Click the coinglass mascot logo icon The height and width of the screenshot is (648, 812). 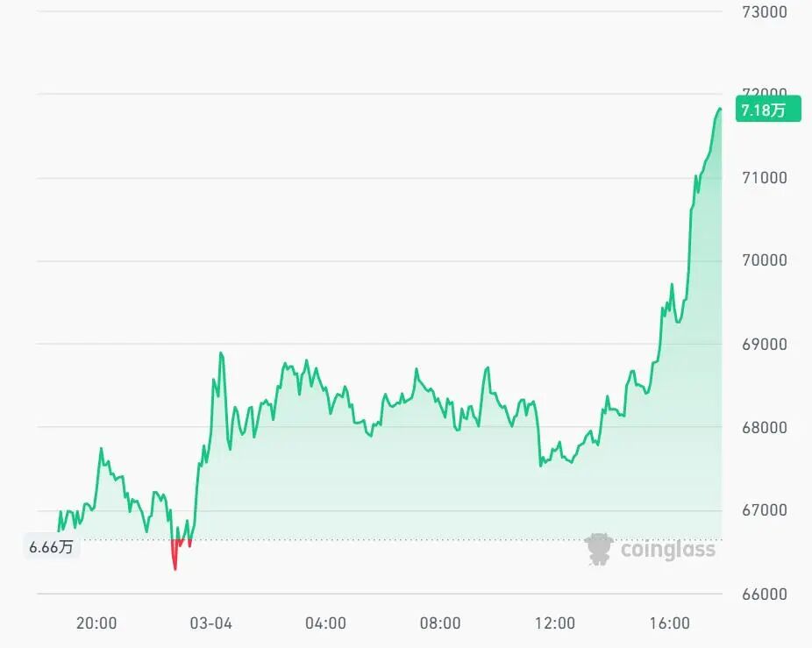coord(599,549)
